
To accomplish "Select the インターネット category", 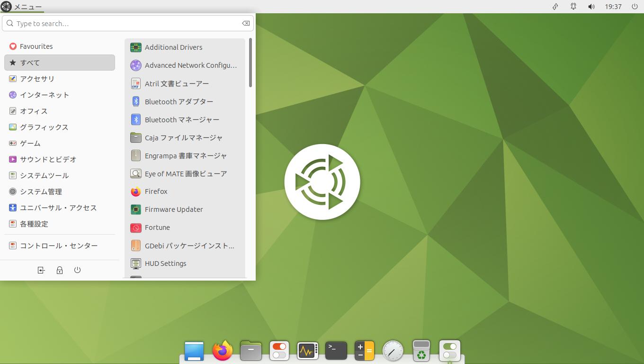I will [44, 95].
